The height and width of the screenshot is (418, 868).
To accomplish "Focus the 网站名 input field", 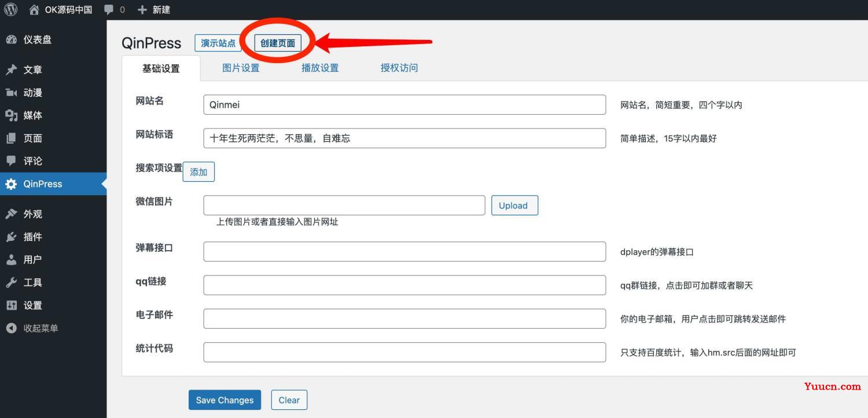I will click(x=404, y=105).
